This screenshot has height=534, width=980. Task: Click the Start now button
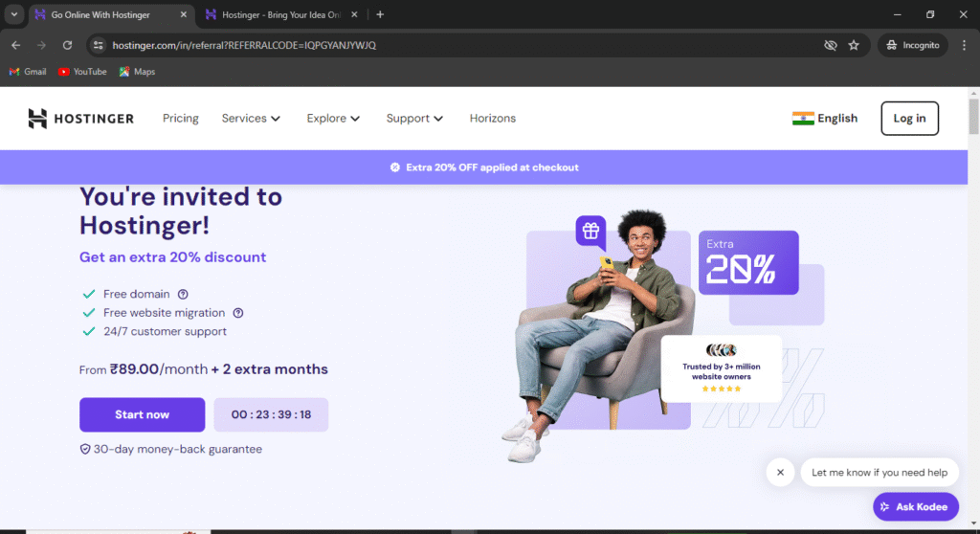142,414
